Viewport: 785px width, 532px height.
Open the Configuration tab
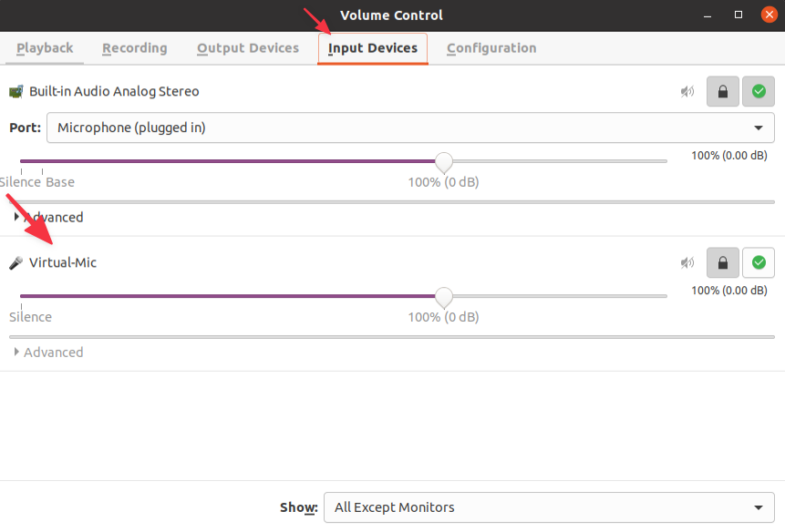pyautogui.click(x=491, y=48)
